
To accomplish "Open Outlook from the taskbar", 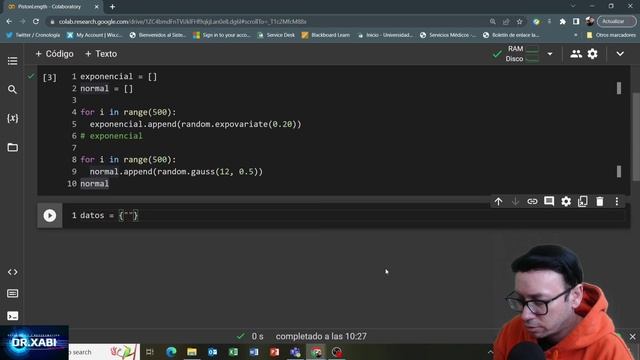I will [213, 352].
